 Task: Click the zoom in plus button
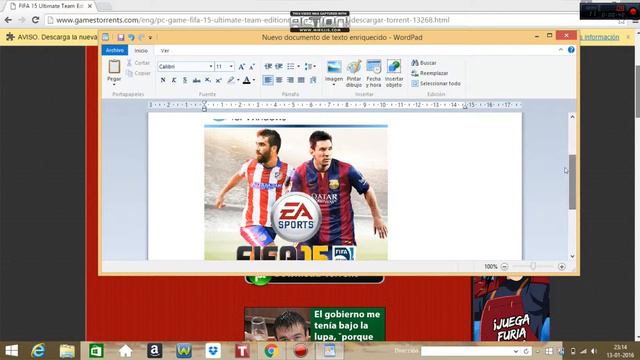point(562,267)
